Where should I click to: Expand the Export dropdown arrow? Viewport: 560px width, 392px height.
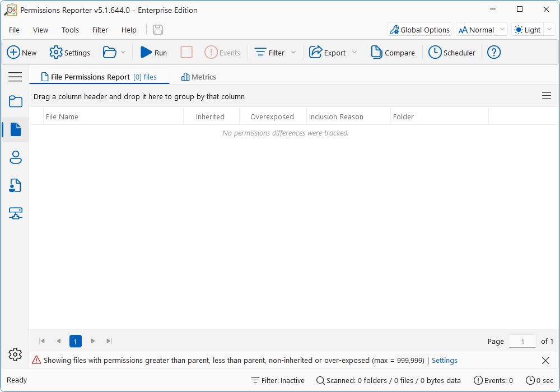[x=355, y=52]
